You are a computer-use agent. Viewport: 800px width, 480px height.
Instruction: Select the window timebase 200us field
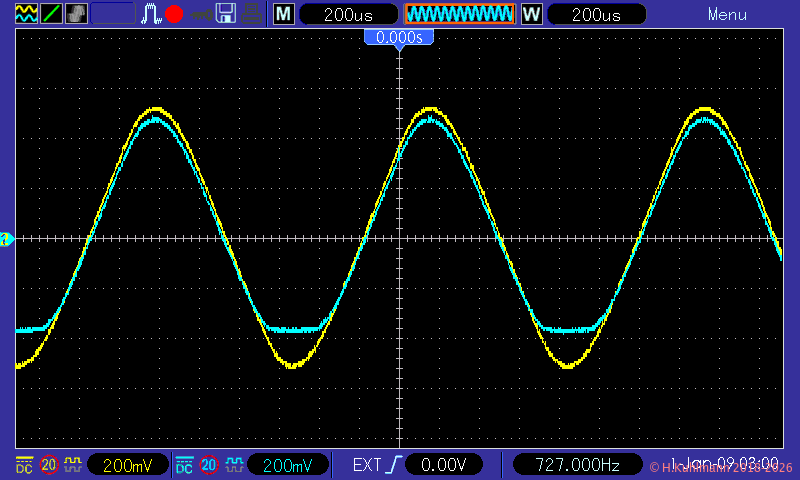tap(597, 14)
